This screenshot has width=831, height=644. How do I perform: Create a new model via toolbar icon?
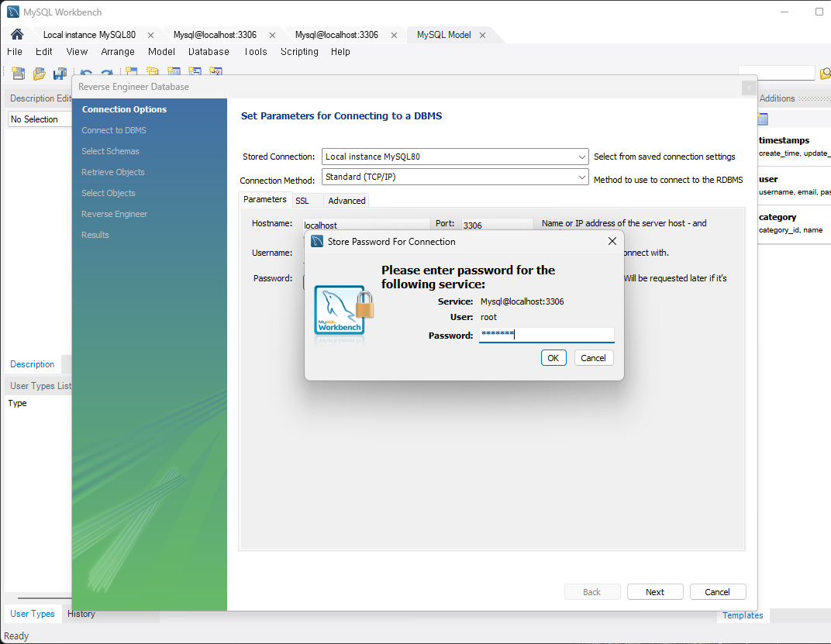pos(18,73)
